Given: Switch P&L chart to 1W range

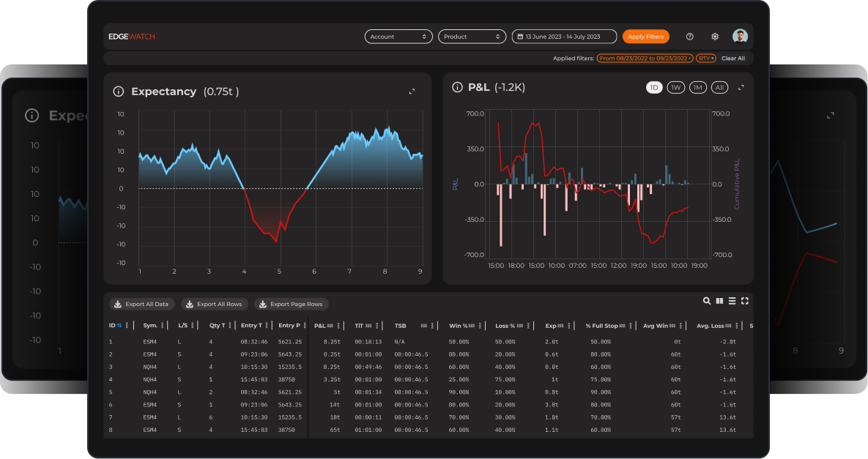Looking at the screenshot, I should click(675, 88).
